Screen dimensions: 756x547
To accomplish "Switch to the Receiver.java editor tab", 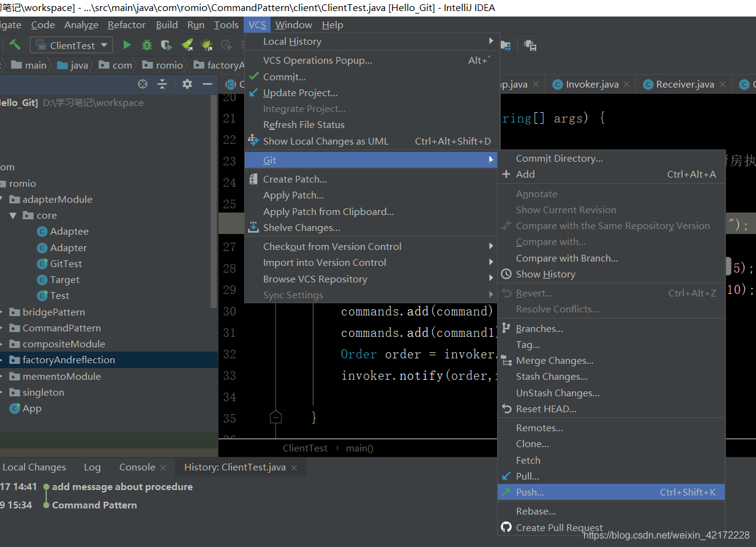I will [x=685, y=85].
